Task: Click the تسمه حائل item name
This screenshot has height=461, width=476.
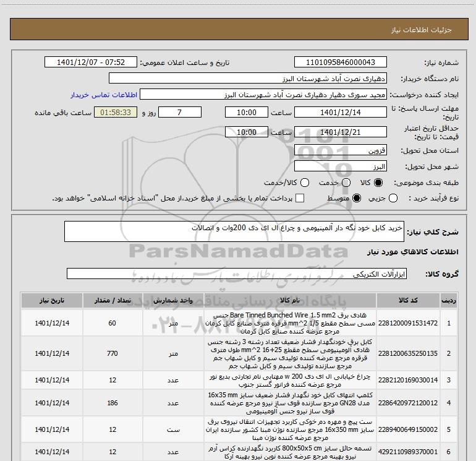Action: [x=290, y=452]
